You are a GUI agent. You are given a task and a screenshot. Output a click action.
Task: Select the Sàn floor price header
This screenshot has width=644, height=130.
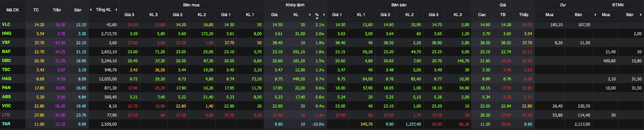click(x=78, y=10)
